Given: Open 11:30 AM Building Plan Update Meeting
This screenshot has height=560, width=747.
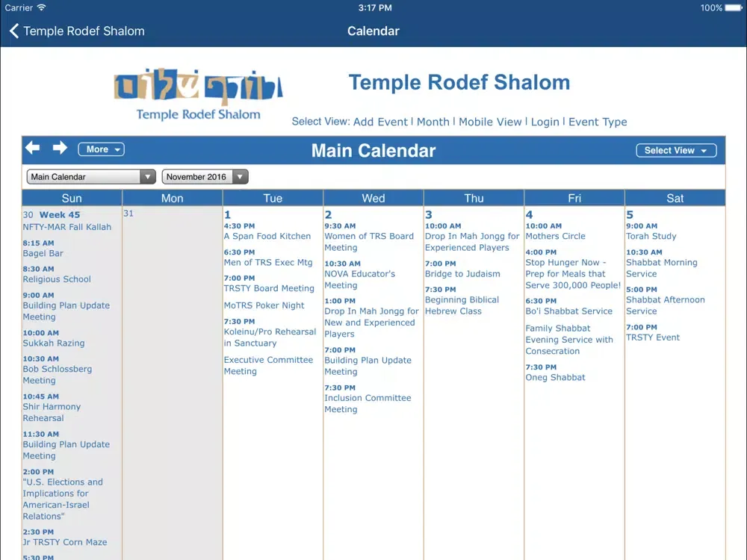Looking at the screenshot, I should coord(66,450).
